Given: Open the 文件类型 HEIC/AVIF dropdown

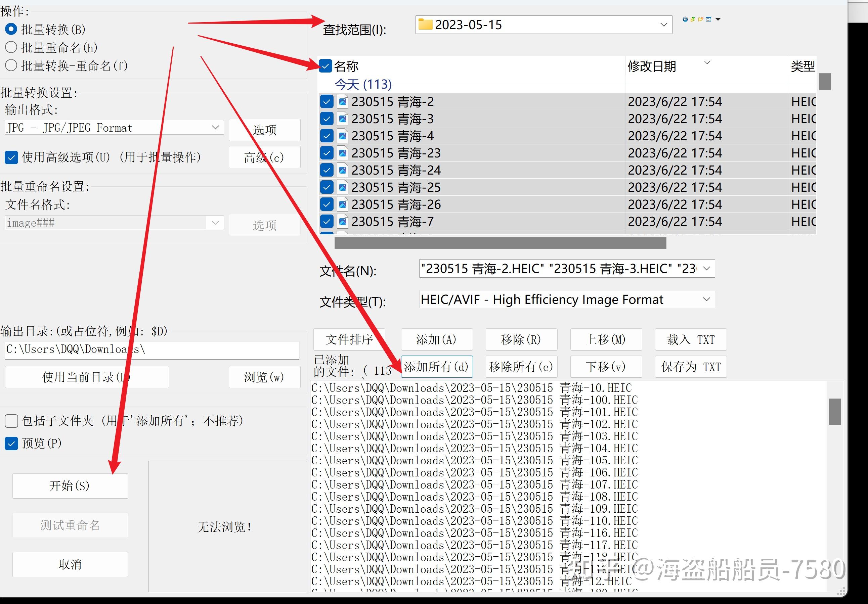Looking at the screenshot, I should pos(706,299).
